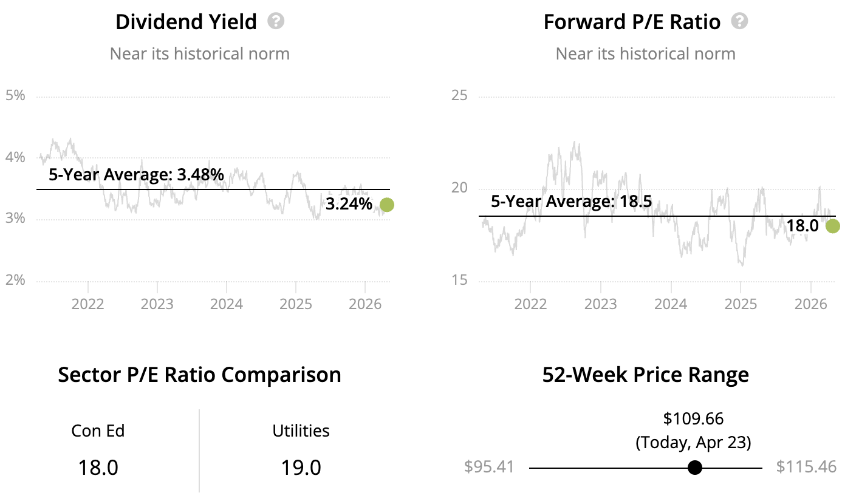Click the 5% gridline label on Dividend Yield
The height and width of the screenshot is (504, 859).
click(15, 96)
